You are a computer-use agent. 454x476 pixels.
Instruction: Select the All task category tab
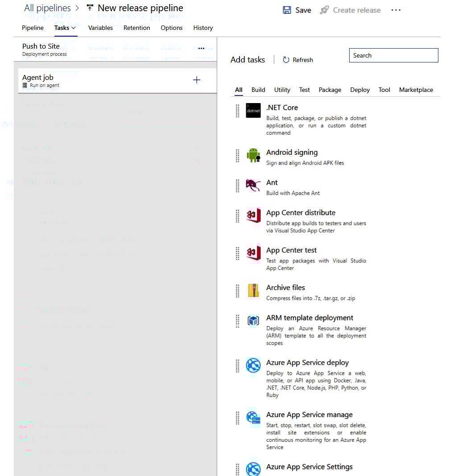[x=239, y=90]
